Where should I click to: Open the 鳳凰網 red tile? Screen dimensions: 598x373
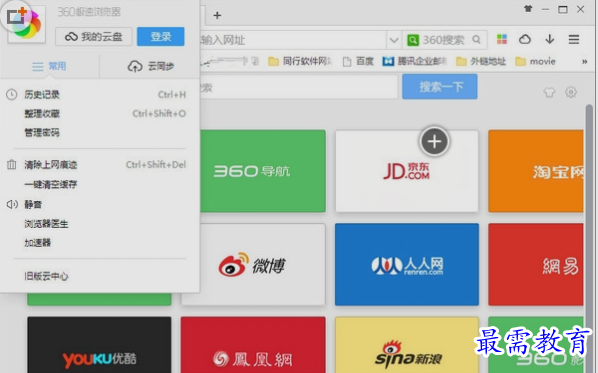pos(253,345)
